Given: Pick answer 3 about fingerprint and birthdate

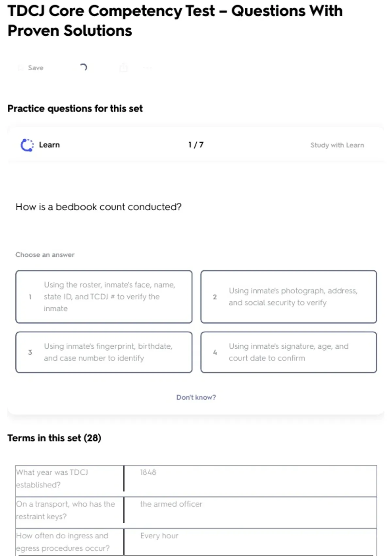Looking at the screenshot, I should pyautogui.click(x=104, y=352).
